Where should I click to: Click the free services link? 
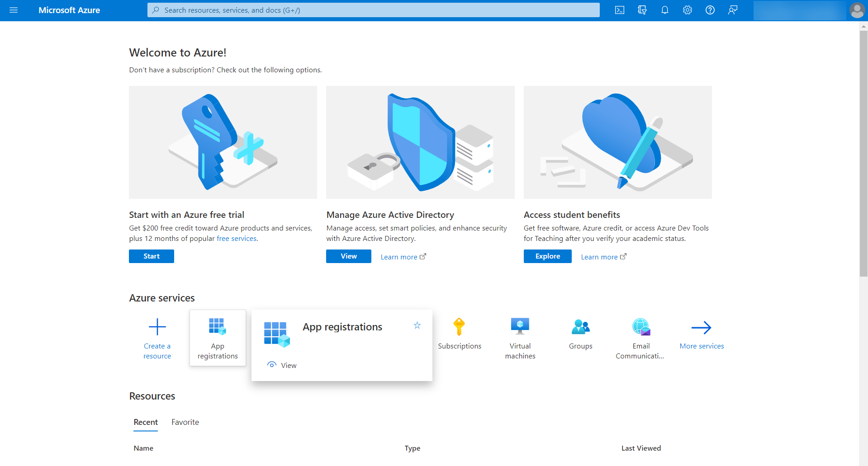pos(237,239)
